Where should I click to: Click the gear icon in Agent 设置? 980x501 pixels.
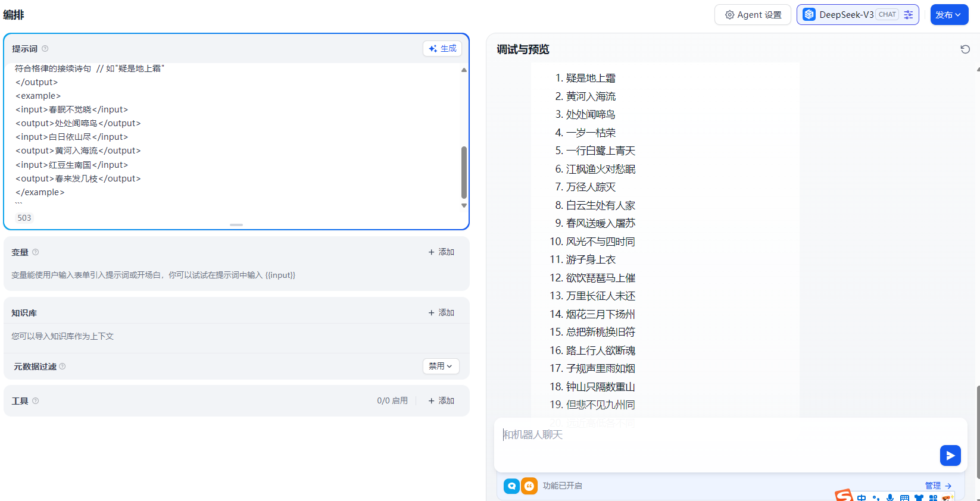click(x=729, y=15)
